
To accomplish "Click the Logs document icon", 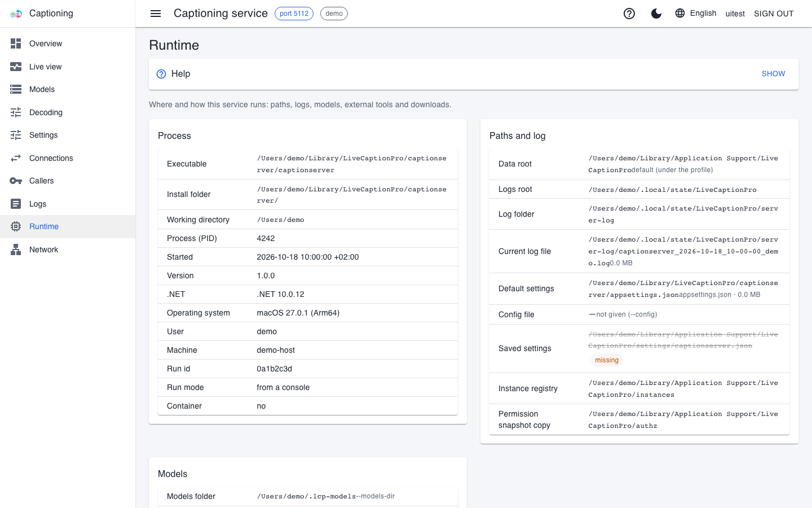I will (x=16, y=204).
